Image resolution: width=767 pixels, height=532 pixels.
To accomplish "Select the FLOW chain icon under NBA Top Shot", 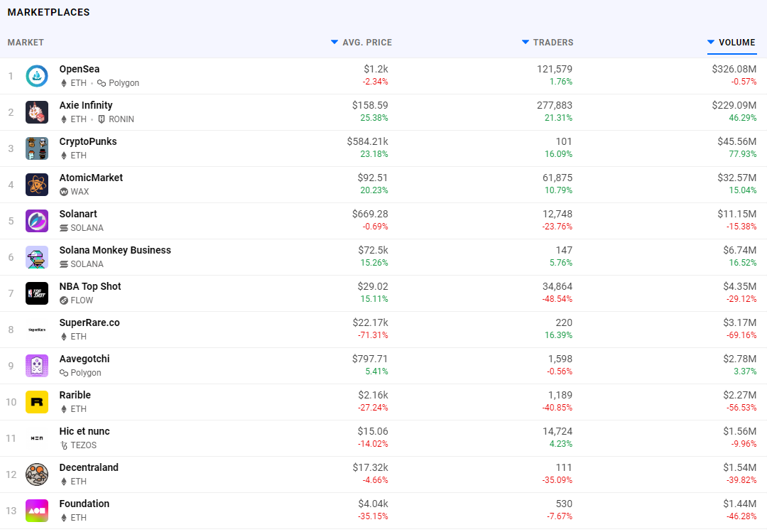I will point(64,300).
